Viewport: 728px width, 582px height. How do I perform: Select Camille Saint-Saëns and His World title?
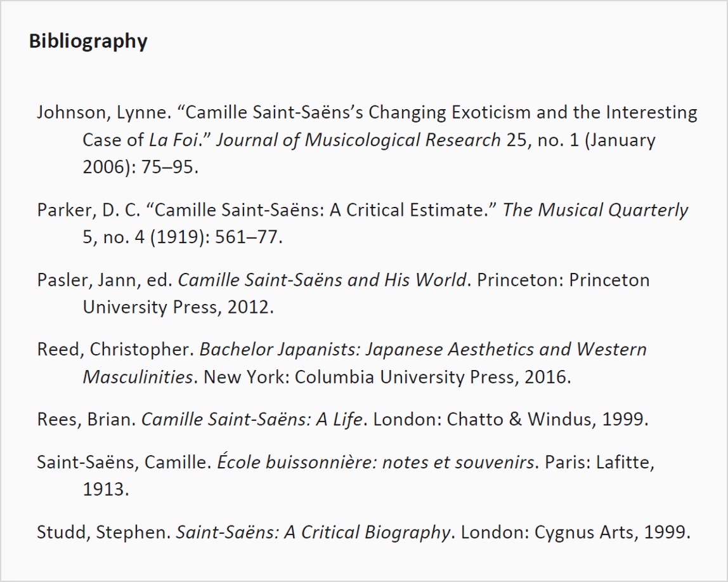point(322,280)
